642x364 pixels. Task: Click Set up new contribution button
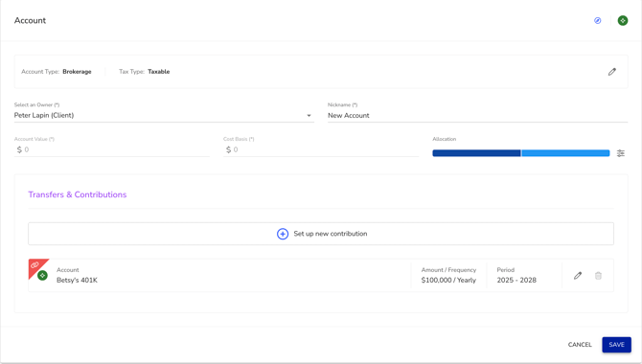(321, 234)
